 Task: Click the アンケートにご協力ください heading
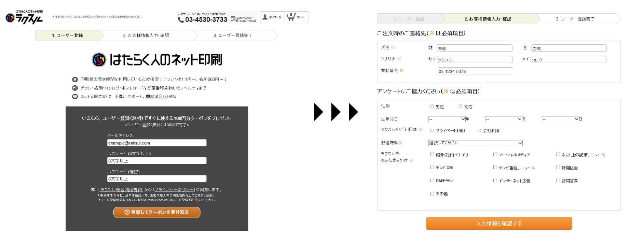point(428,91)
